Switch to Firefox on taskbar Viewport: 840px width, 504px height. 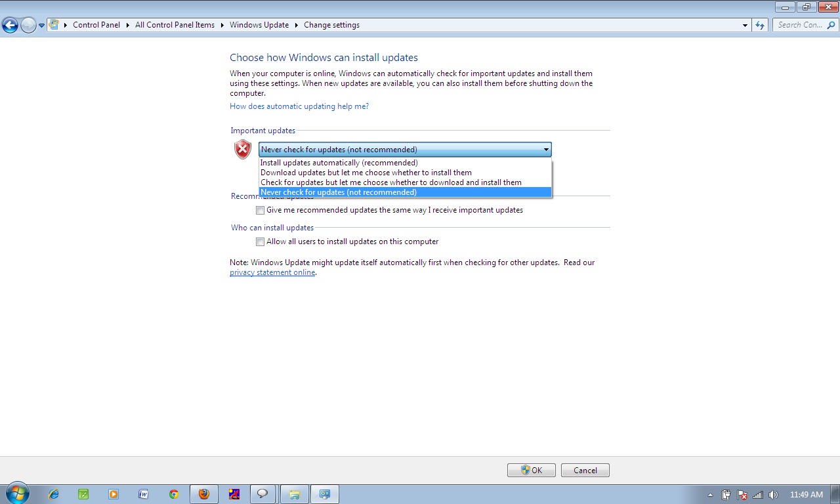click(x=204, y=494)
